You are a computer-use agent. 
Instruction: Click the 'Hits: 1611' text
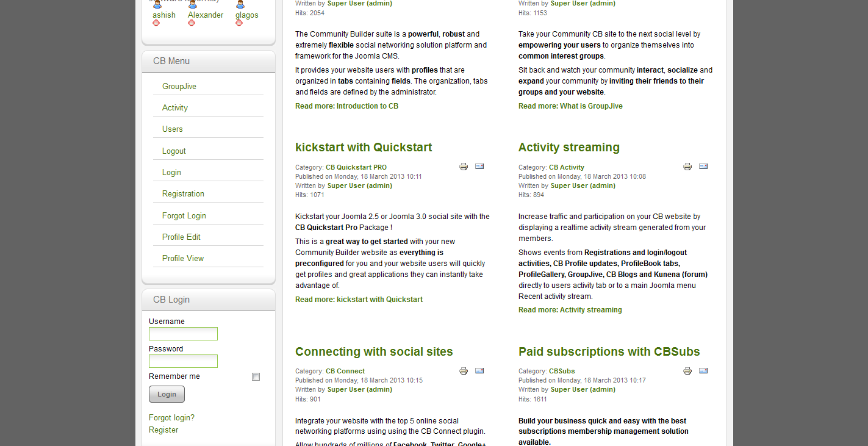tap(533, 400)
